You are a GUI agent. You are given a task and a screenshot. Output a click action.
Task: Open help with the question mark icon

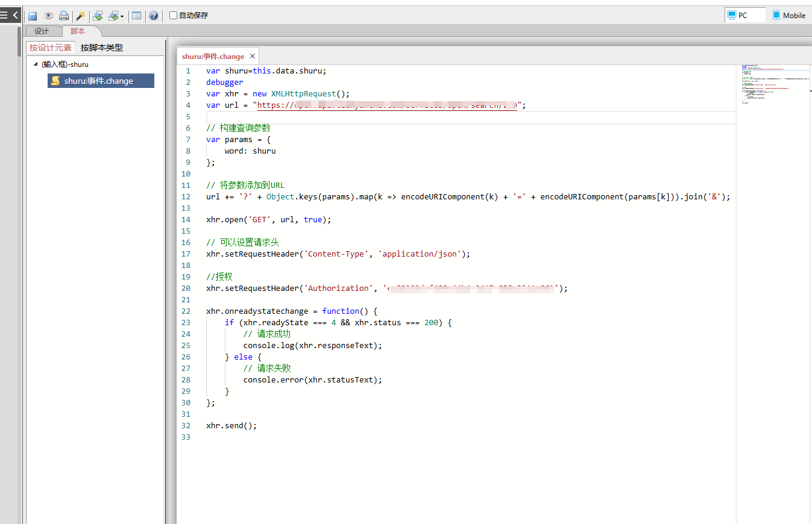(154, 16)
